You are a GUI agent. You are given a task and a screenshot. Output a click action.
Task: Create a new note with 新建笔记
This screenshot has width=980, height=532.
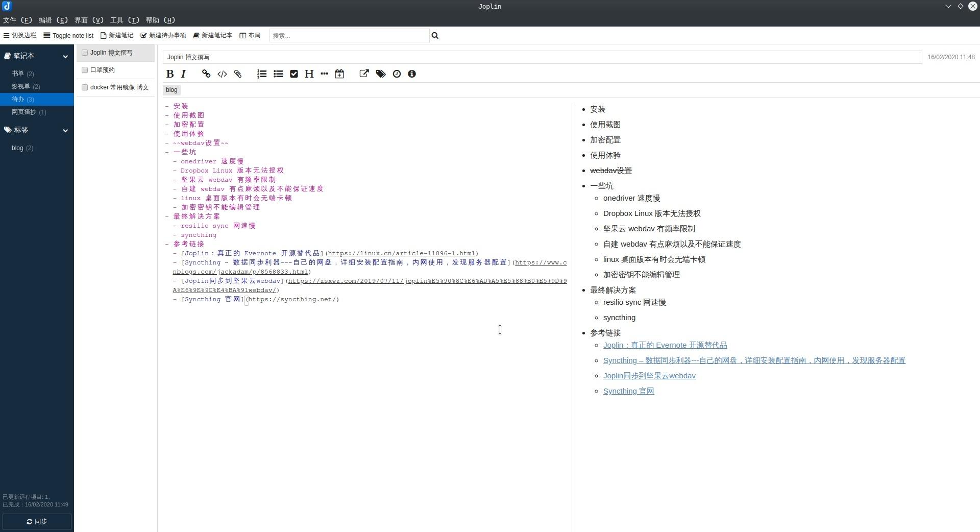117,35
